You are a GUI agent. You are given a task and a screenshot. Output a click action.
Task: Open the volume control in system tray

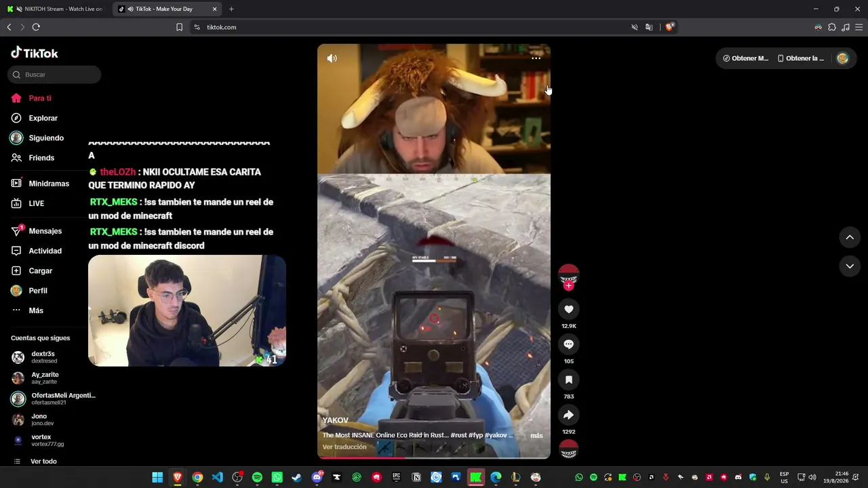tap(812, 477)
